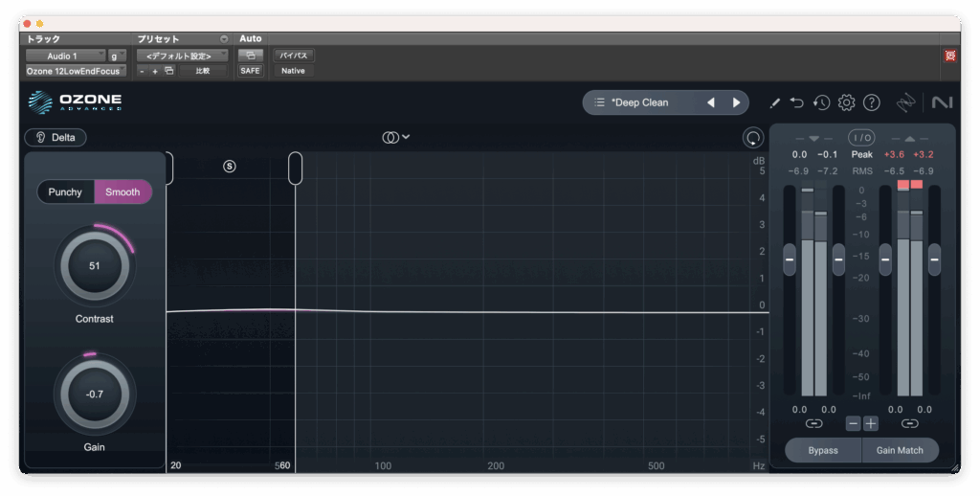The image size is (980, 496).
Task: Go to the next preset with the right arrow
Action: pos(736,102)
